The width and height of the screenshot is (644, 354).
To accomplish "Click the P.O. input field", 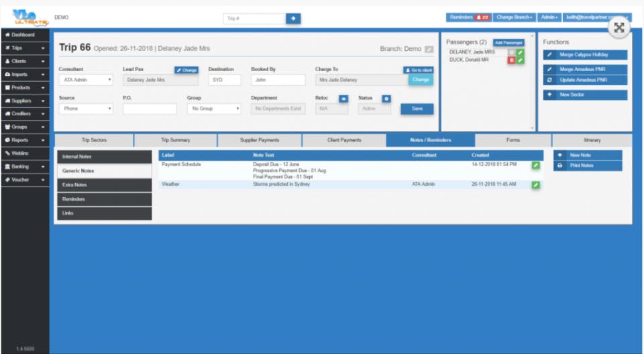I will [x=150, y=109].
